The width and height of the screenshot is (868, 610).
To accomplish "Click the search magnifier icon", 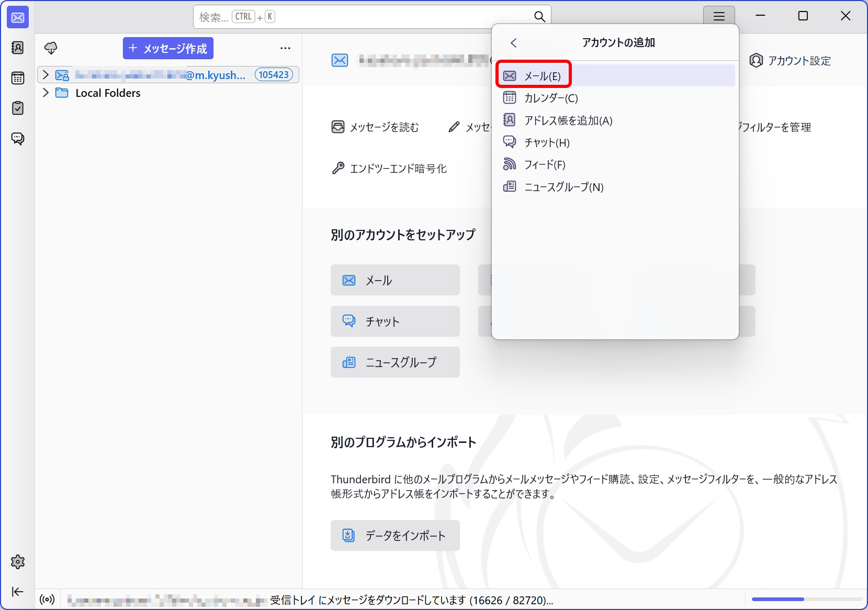I will coord(539,17).
